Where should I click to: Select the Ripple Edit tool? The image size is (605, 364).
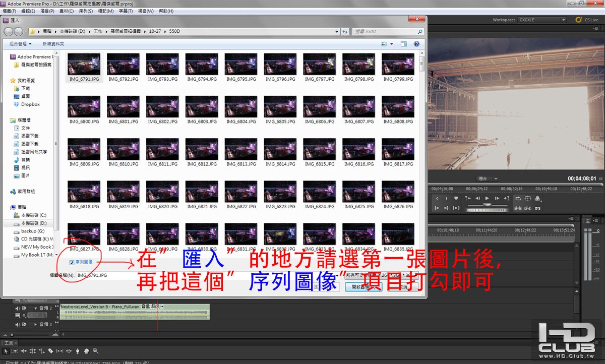click(x=24, y=351)
